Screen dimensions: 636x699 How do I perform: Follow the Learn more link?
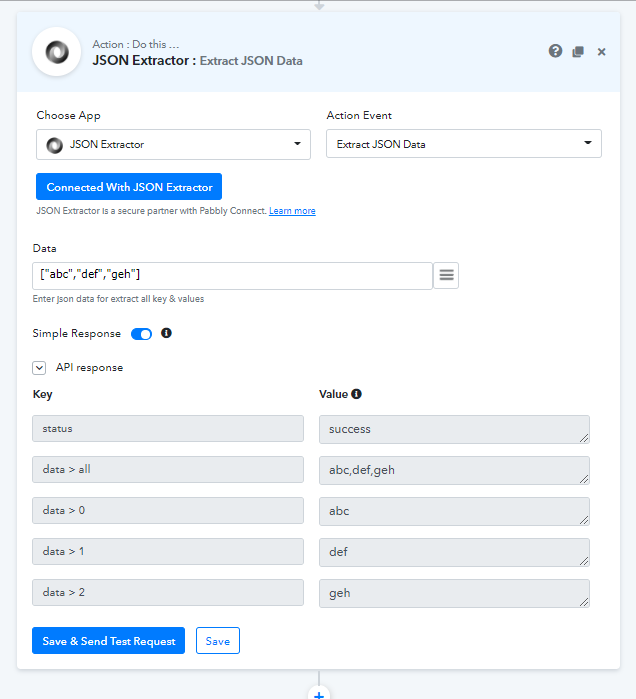click(292, 211)
